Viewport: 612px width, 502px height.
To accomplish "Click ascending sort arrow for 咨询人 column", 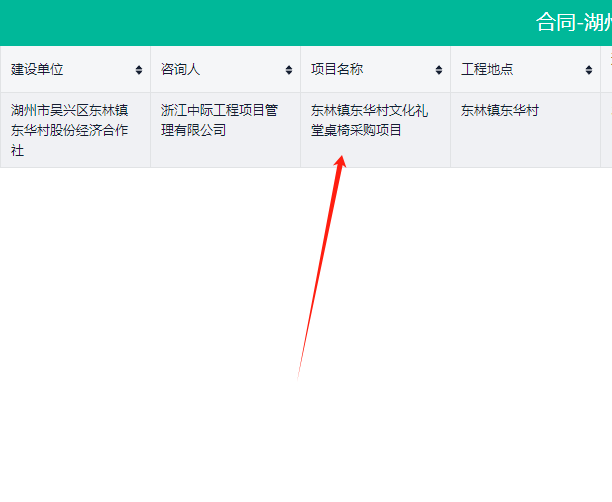I will click(x=288, y=67).
